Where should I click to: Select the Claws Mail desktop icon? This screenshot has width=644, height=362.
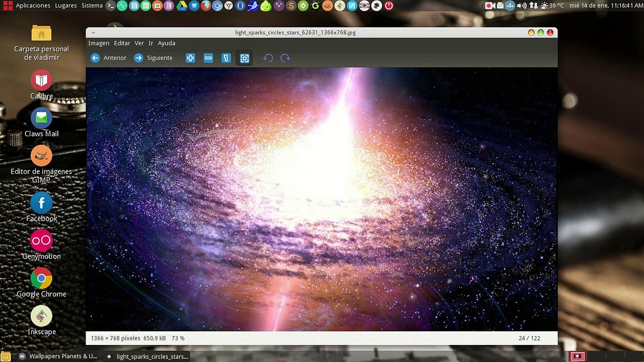tap(41, 123)
